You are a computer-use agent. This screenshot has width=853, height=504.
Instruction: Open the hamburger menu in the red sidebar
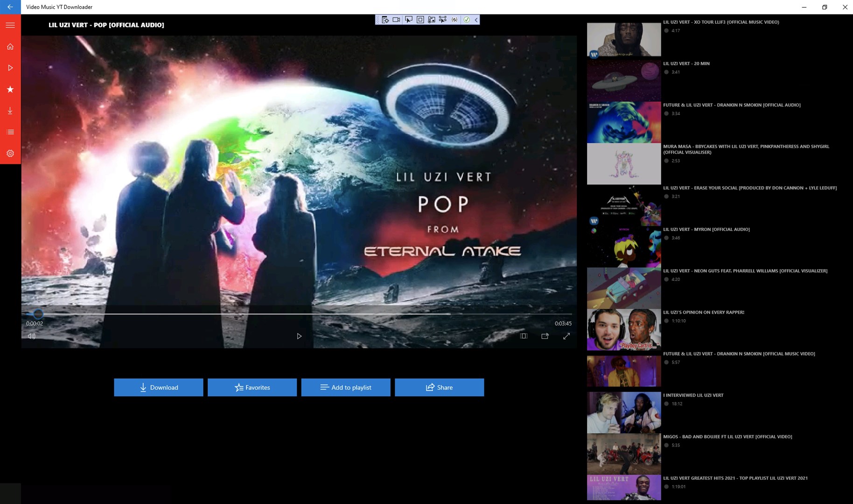click(x=10, y=25)
